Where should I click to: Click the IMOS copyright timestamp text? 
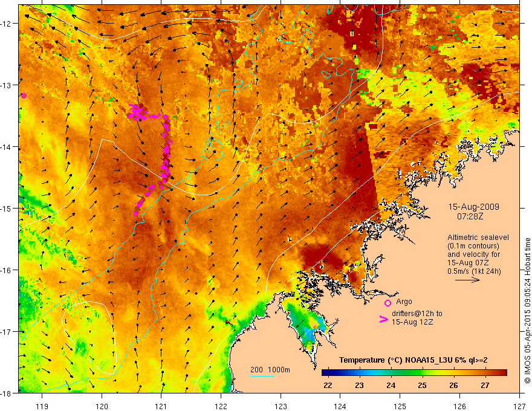[527, 311]
